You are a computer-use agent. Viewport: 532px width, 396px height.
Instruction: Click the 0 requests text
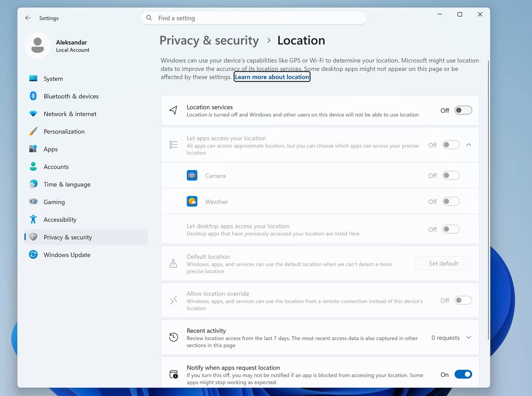click(445, 337)
